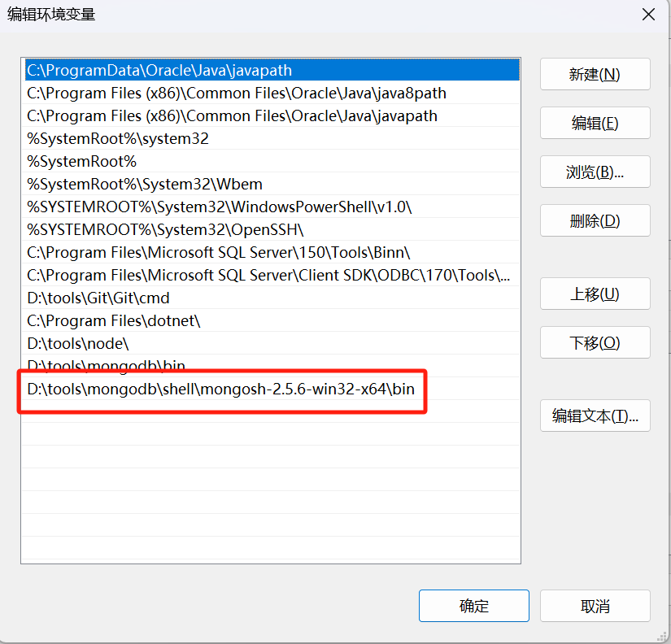
Task: Select %SystemRoot%\System32\Wbem entry
Action: [272, 184]
